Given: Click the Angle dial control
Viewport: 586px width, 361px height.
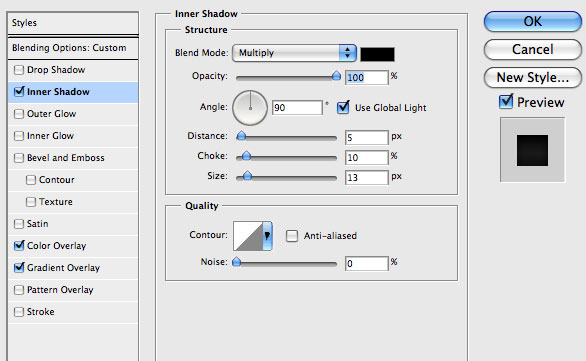Looking at the screenshot, I should [x=250, y=108].
